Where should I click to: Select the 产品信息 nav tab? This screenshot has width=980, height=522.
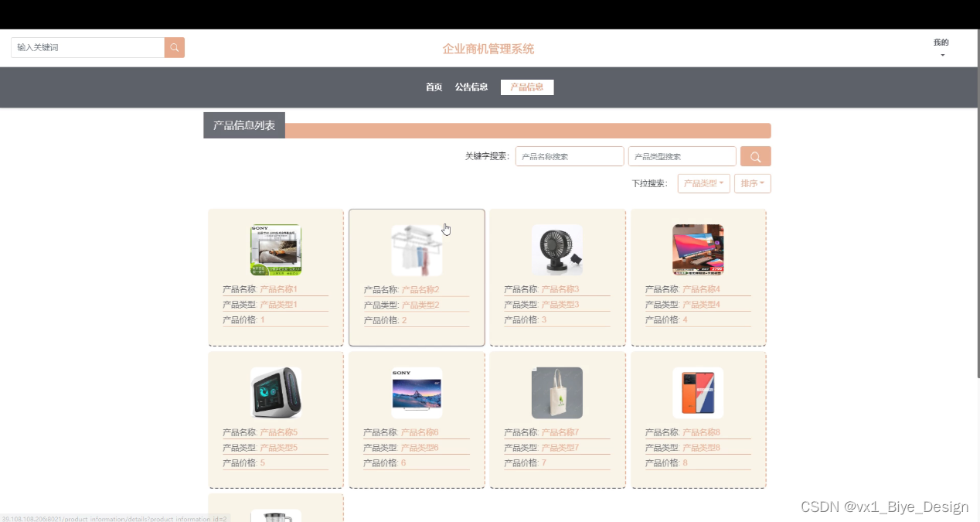pos(527,87)
